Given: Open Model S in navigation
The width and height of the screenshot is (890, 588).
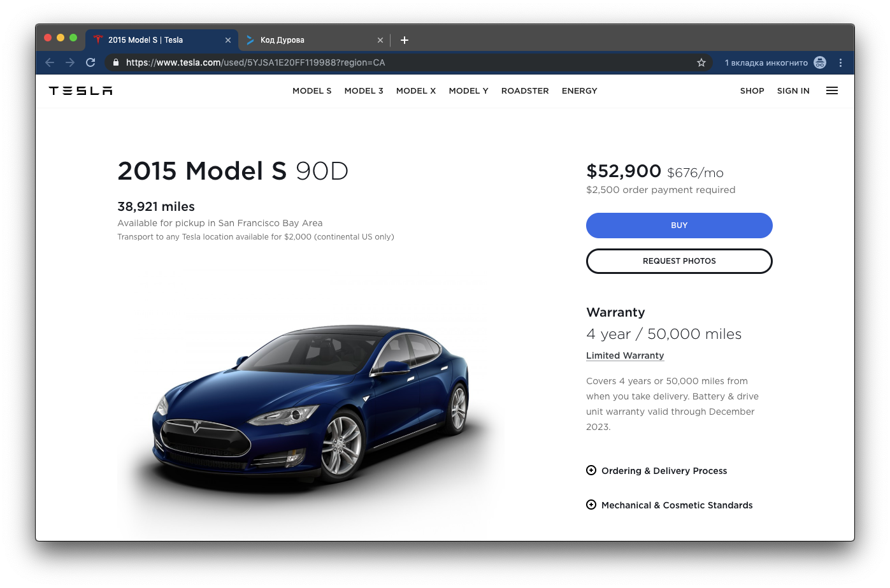Looking at the screenshot, I should [312, 90].
